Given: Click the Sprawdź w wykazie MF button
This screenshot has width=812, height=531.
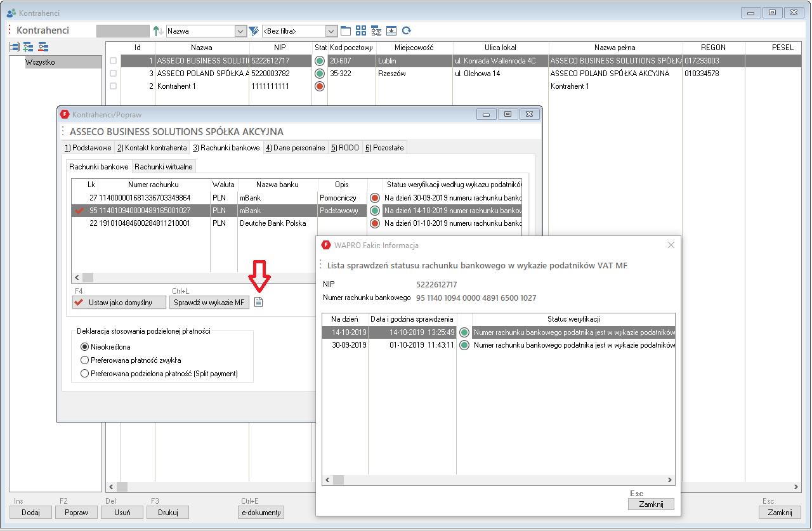Looking at the screenshot, I should (x=209, y=303).
